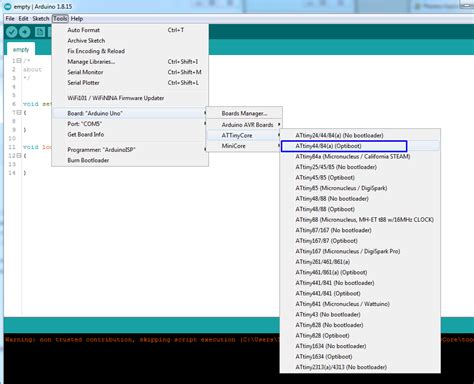This screenshot has height=384, width=474.
Task: Click the Arduino logo in title bar
Action: [x=7, y=6]
